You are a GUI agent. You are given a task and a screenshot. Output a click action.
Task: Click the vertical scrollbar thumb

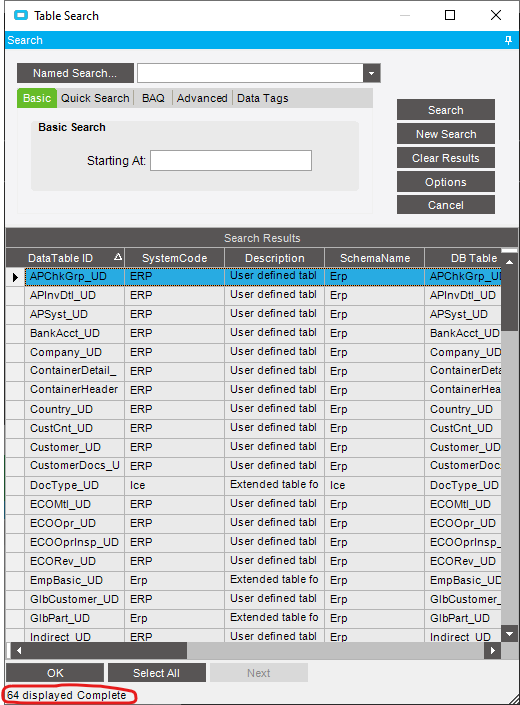(509, 300)
